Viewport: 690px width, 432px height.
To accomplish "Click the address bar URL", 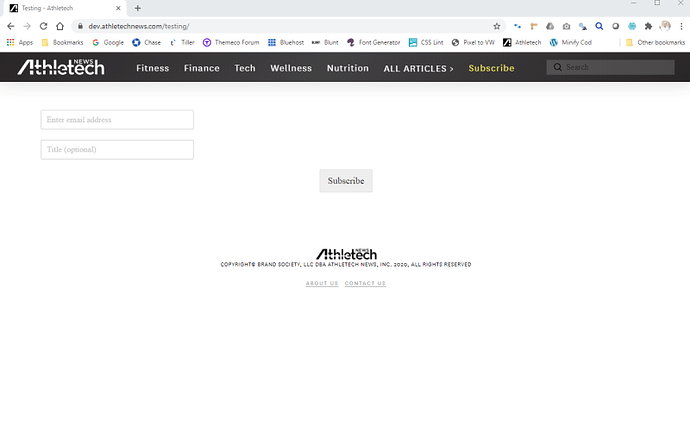I will [x=139, y=26].
